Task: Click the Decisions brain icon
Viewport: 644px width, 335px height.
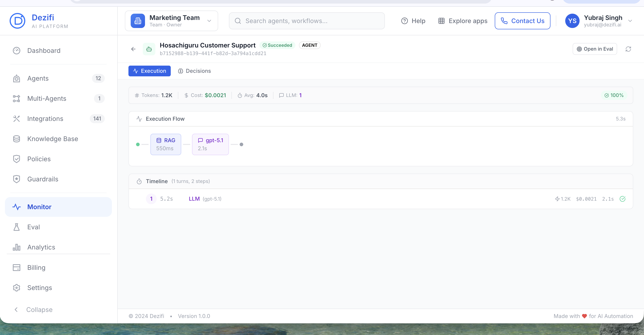Action: [181, 71]
